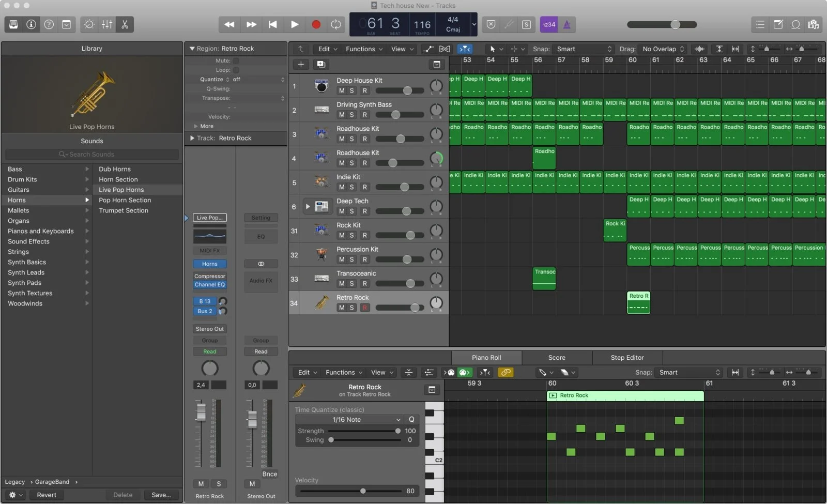Click the Revert button
The image size is (827, 504).
click(47, 495)
